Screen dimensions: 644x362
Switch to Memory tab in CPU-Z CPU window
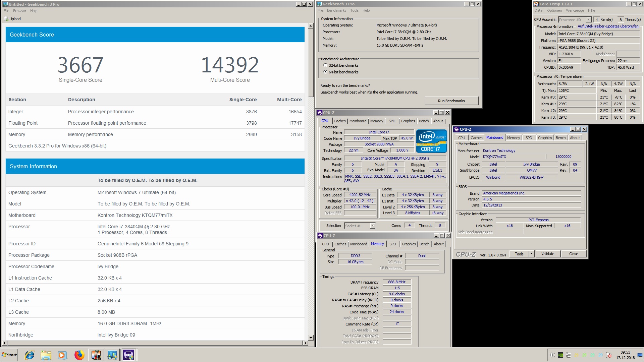(x=376, y=121)
